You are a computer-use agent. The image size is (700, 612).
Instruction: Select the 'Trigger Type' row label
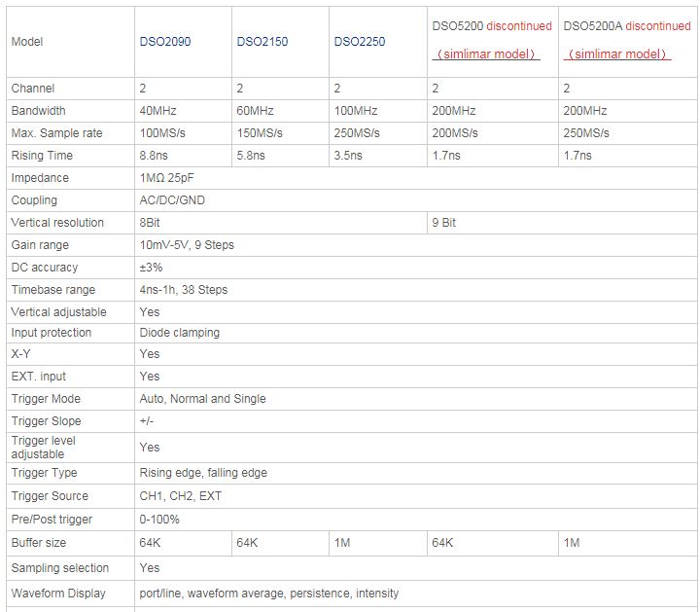44,473
